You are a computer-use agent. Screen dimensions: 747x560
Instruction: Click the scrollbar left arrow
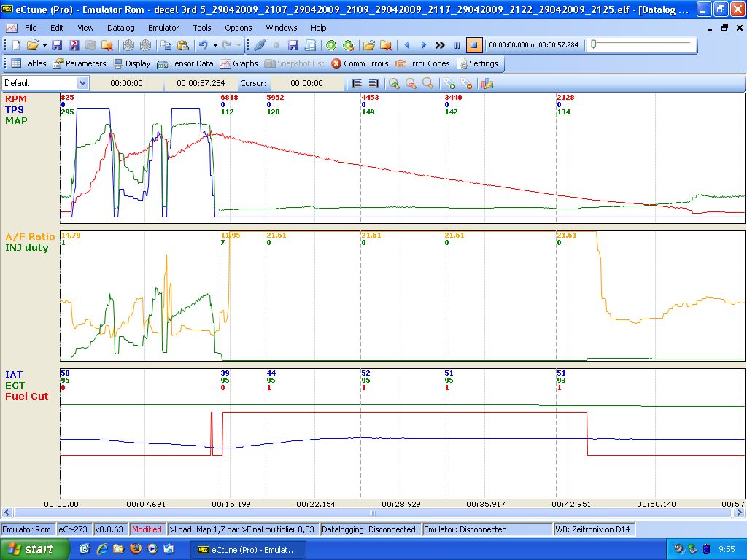pyautogui.click(x=7, y=513)
